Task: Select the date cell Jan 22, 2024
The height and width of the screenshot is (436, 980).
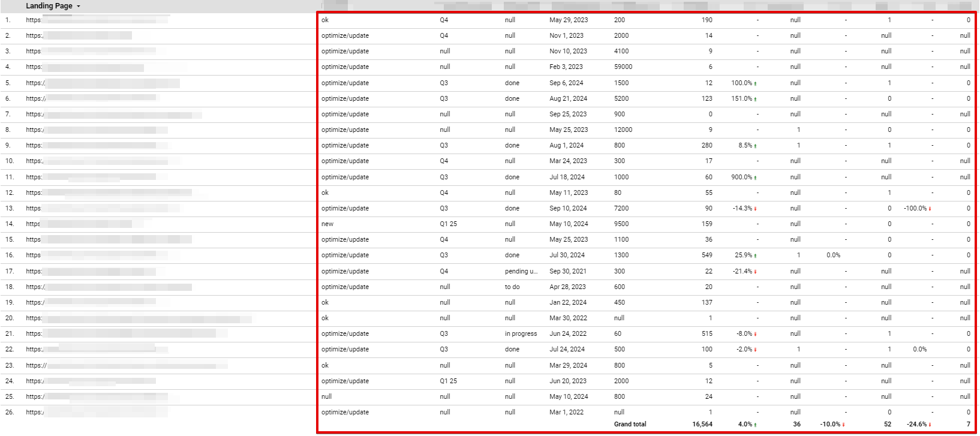Action: click(567, 302)
